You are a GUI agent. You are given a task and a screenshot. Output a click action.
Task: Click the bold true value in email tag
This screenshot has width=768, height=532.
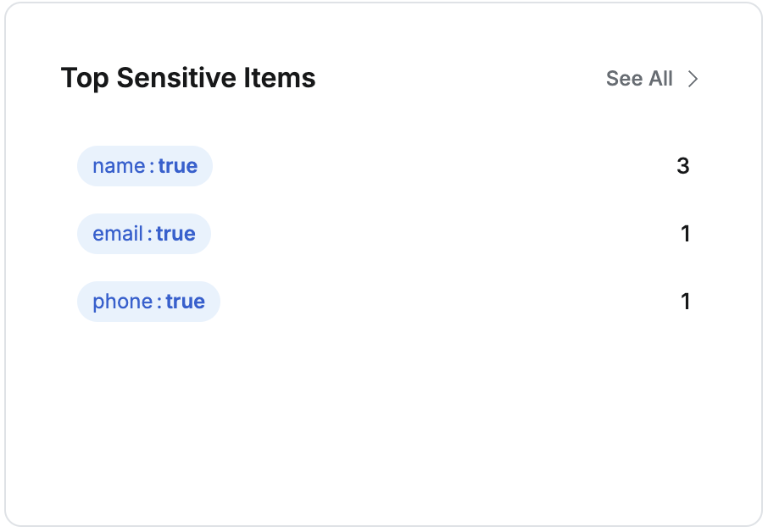tap(175, 234)
